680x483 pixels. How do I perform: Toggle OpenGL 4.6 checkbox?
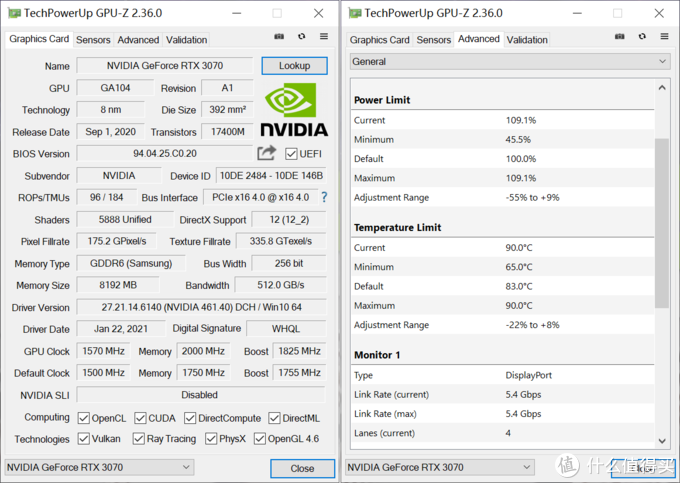tap(259, 439)
